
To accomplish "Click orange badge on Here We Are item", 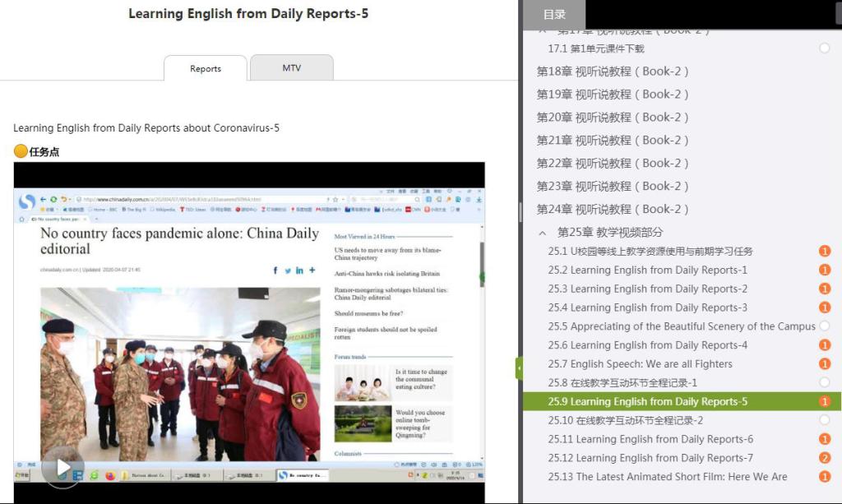I will pos(824,477).
